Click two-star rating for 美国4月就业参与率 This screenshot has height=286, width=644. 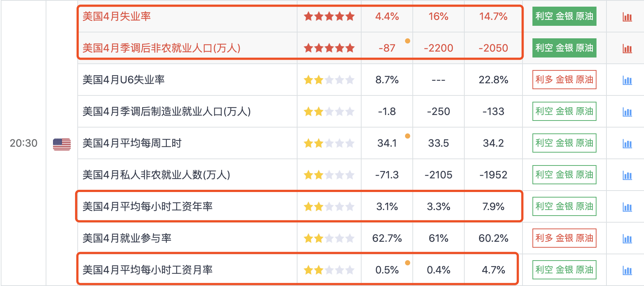pyautogui.click(x=329, y=238)
